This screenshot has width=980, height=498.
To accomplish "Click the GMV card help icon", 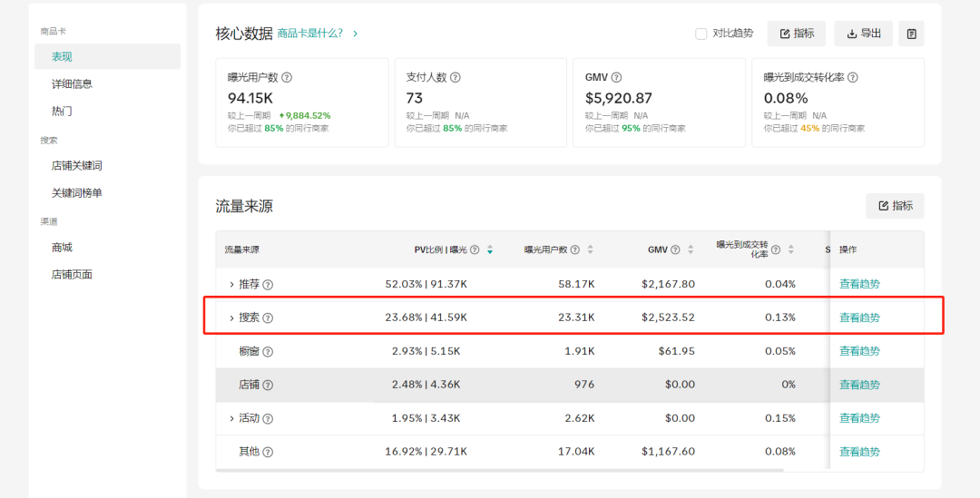I will (x=616, y=78).
